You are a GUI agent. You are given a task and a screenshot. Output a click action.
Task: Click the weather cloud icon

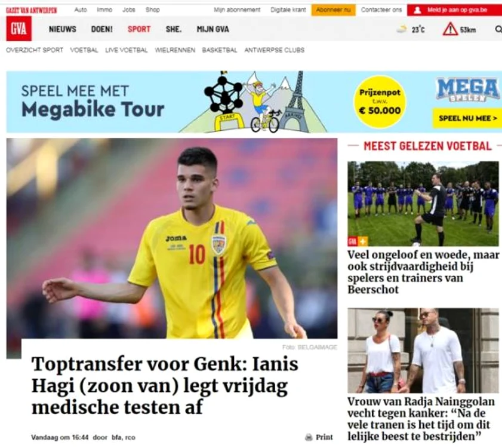coord(402,29)
